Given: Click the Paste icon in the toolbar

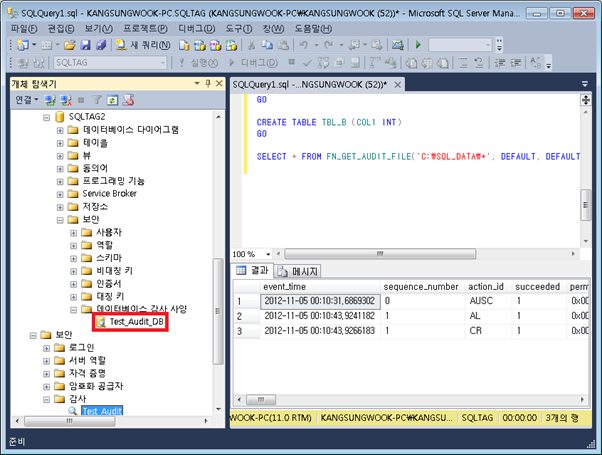Looking at the screenshot, I should coord(283,45).
